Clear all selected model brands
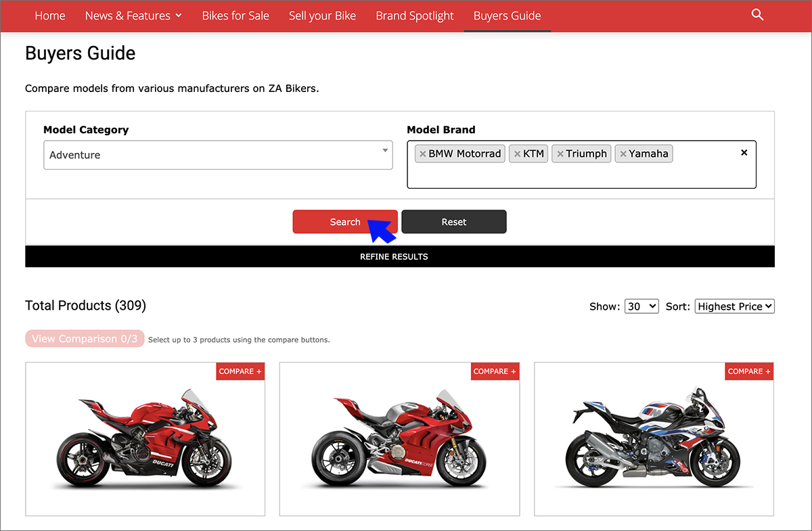This screenshot has height=531, width=812. coord(744,153)
